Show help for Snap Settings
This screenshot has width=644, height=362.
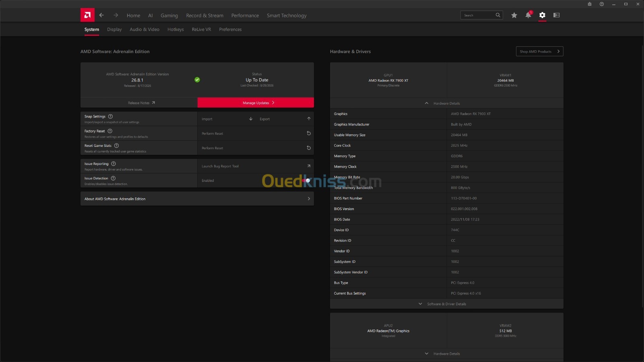click(110, 116)
